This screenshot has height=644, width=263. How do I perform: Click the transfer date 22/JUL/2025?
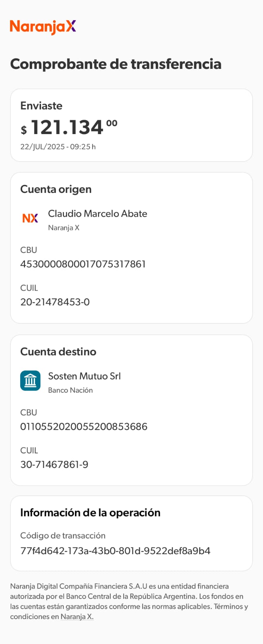[x=42, y=147]
